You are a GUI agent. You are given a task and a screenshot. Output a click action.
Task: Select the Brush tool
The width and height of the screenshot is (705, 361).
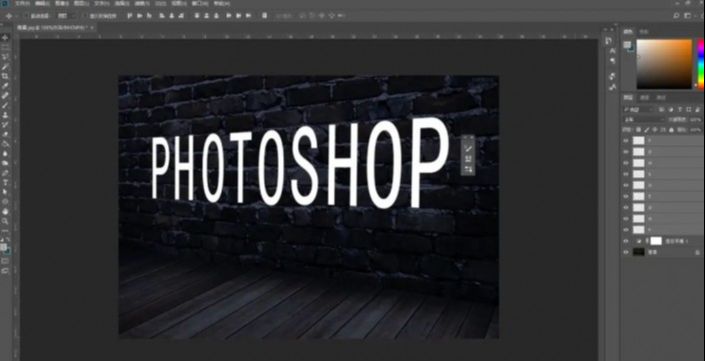pyautogui.click(x=5, y=105)
